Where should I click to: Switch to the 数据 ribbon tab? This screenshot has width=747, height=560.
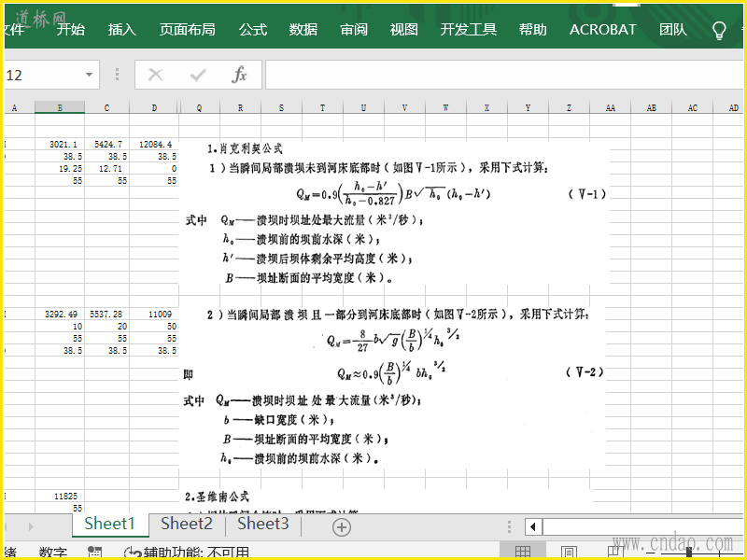coord(303,30)
